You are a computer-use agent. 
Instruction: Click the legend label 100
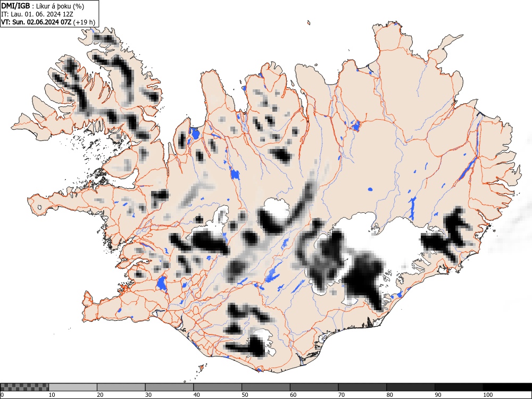pyautogui.click(x=488, y=395)
